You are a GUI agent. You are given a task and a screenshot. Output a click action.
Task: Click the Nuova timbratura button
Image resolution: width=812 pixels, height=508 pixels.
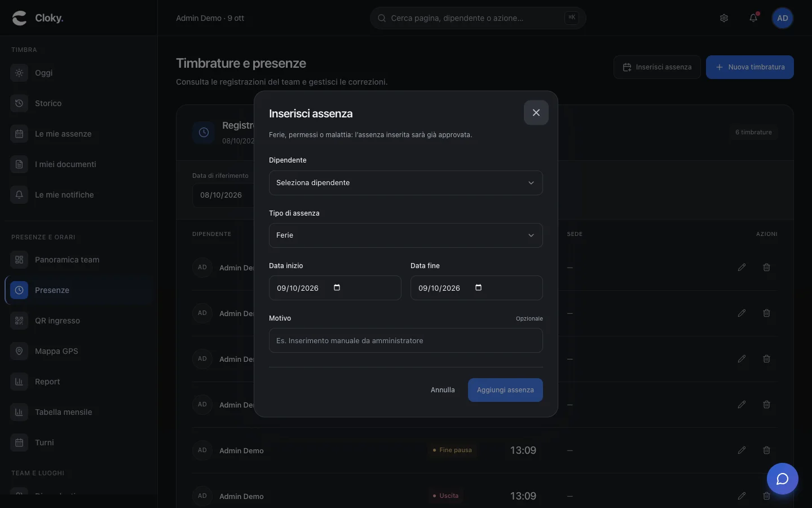(750, 67)
